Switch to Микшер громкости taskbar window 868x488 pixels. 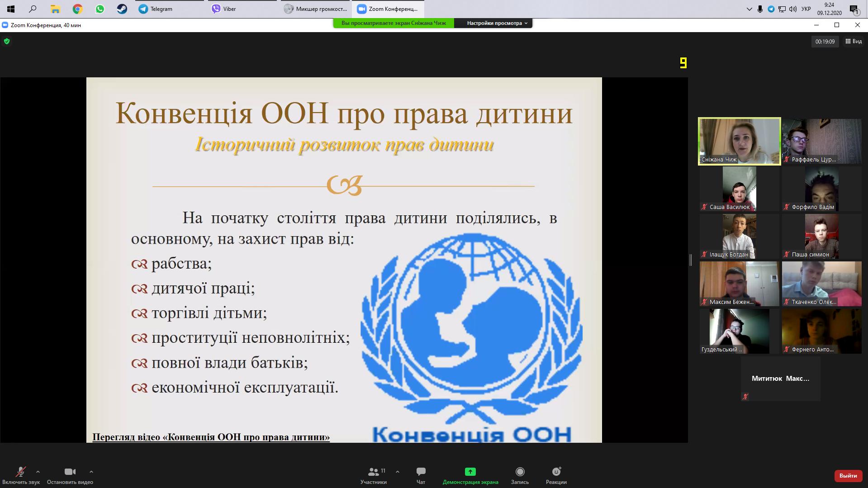[316, 9]
